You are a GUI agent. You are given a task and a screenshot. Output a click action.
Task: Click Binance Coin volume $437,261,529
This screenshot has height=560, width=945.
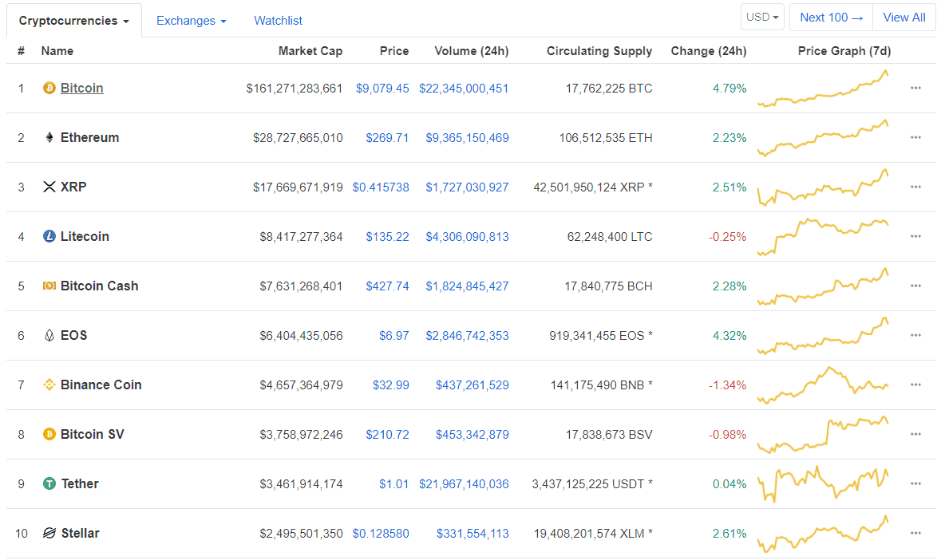[x=472, y=385]
